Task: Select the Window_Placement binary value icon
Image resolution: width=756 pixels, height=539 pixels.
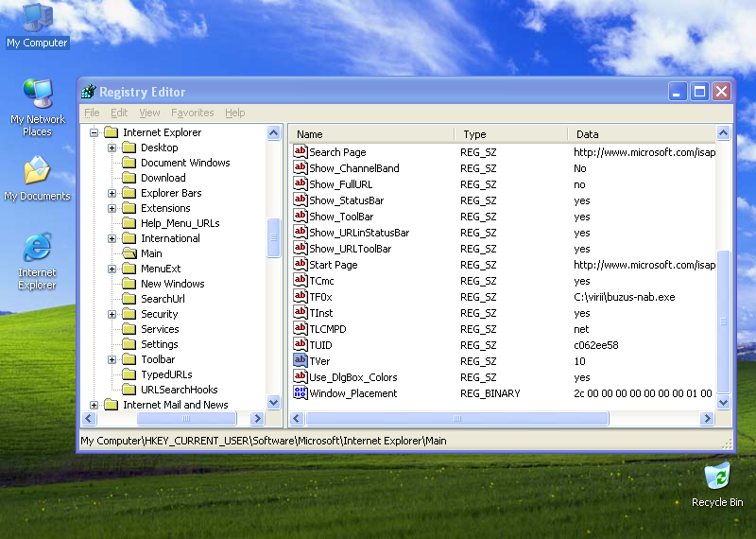Action: (301, 392)
